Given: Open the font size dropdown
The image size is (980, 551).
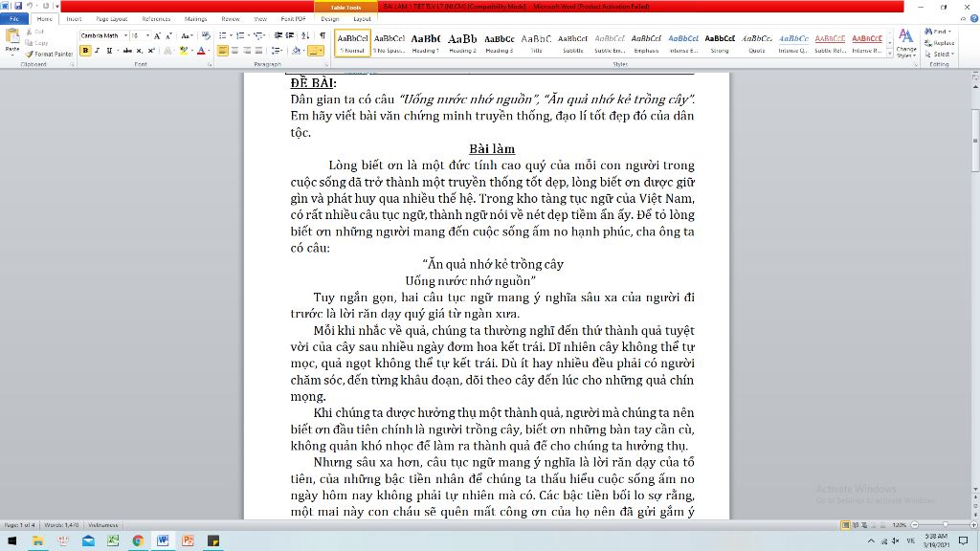Looking at the screenshot, I should [147, 36].
